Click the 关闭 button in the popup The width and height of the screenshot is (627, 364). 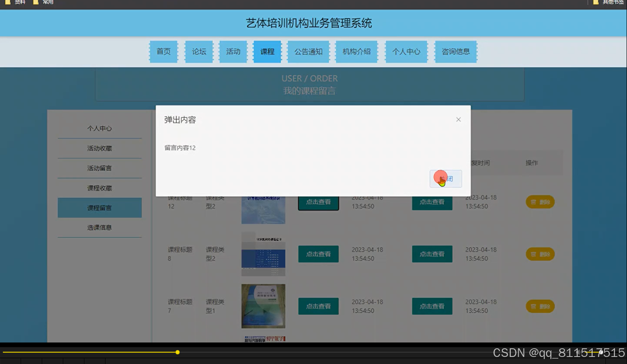pyautogui.click(x=445, y=178)
